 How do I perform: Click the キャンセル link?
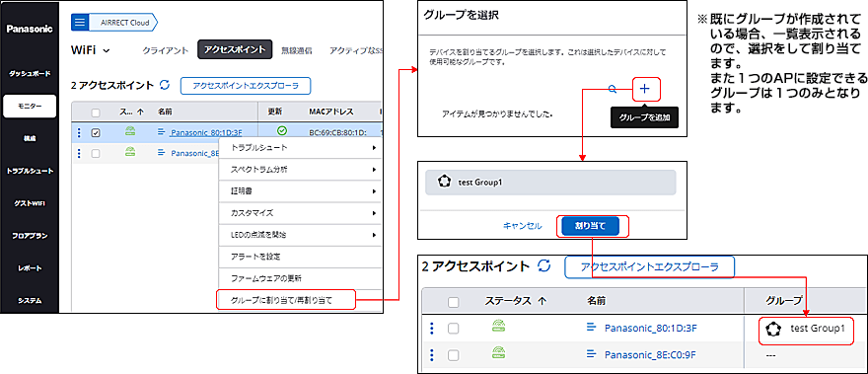(x=522, y=226)
